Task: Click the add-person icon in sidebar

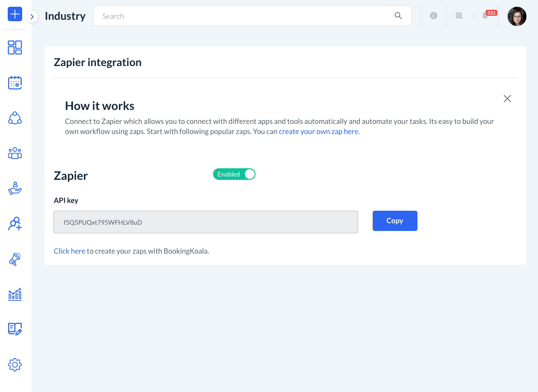Action: coord(14,223)
